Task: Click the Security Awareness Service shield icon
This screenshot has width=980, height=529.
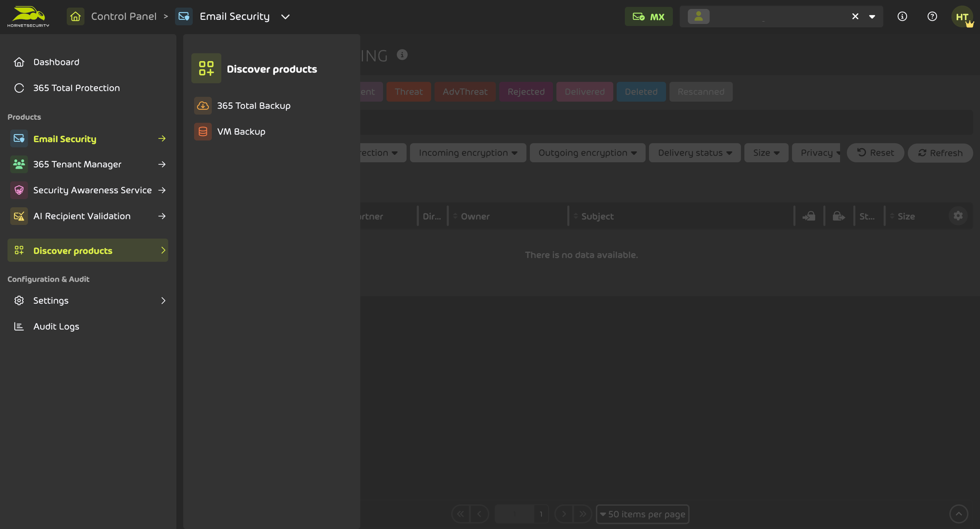Action: pyautogui.click(x=19, y=190)
